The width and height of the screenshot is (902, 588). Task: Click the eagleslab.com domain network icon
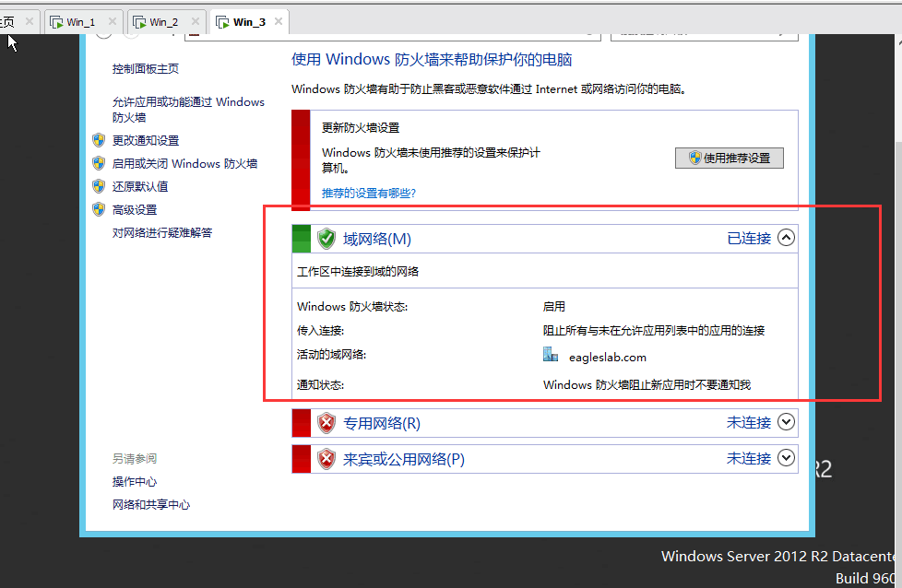tap(551, 354)
